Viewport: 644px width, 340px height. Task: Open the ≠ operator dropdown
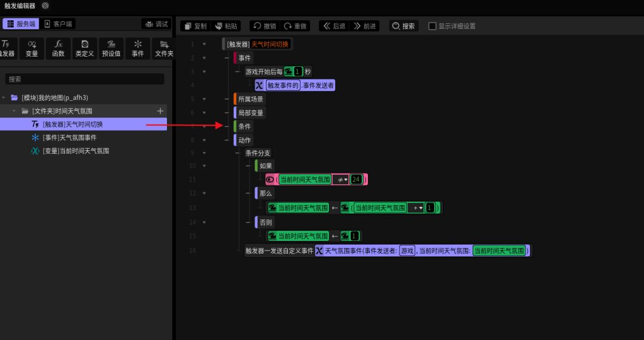pyautogui.click(x=343, y=180)
